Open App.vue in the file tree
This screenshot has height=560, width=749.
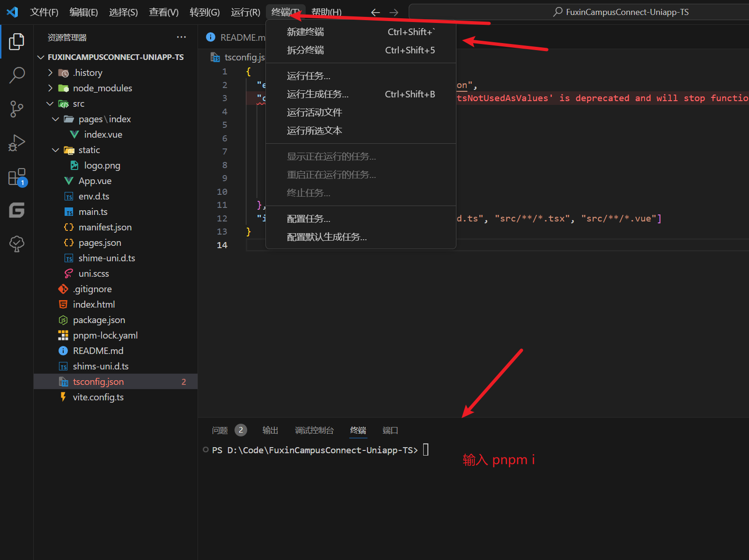[x=95, y=181]
